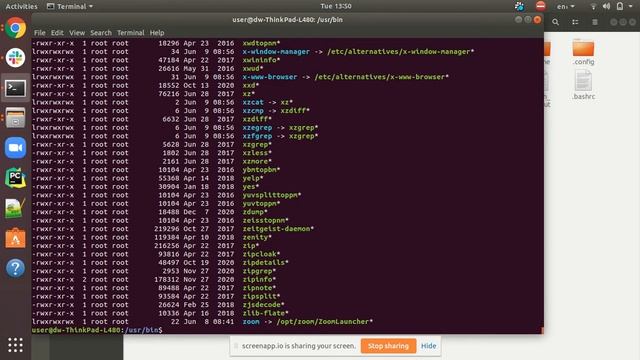Open the hamburger menu in Files window
Screen dimensions: 640x360
(595, 22)
